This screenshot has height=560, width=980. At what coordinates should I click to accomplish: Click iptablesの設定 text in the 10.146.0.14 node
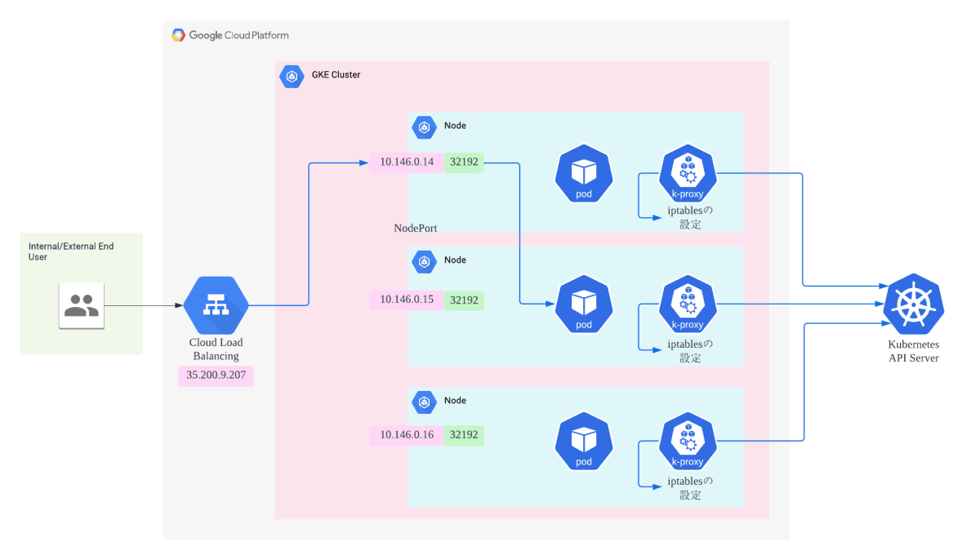(690, 217)
